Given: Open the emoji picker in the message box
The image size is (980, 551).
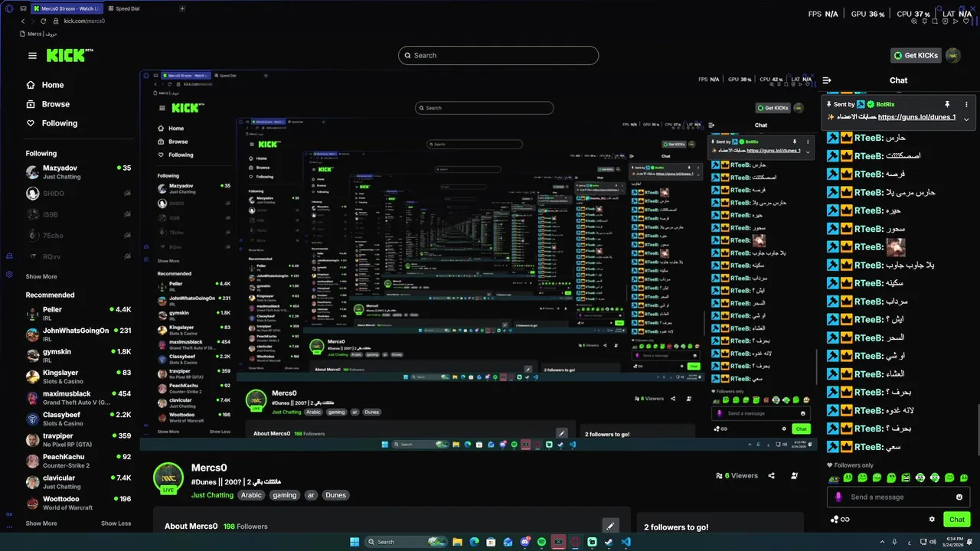Looking at the screenshot, I should click(959, 497).
